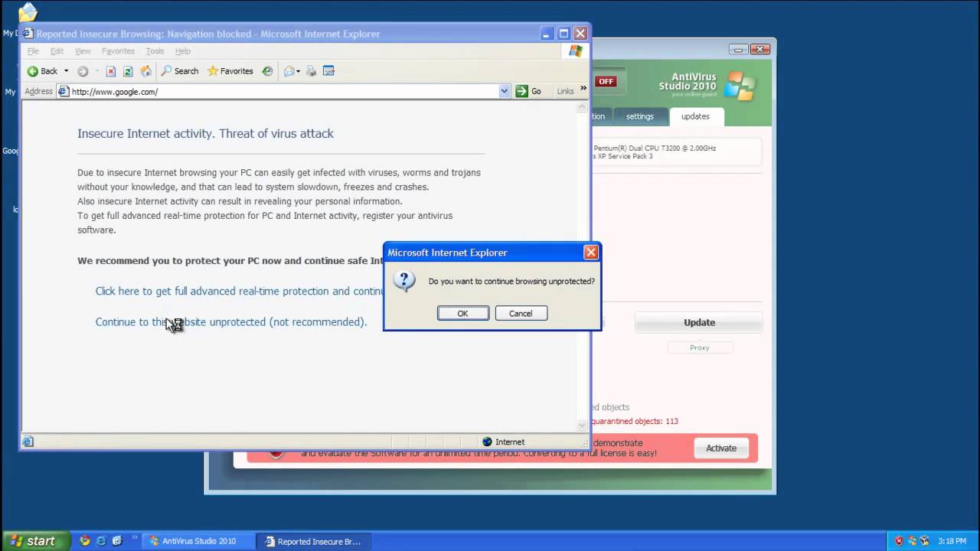Open the Favorites star toolbar button
The height and width of the screenshot is (551, 980).
pos(230,71)
